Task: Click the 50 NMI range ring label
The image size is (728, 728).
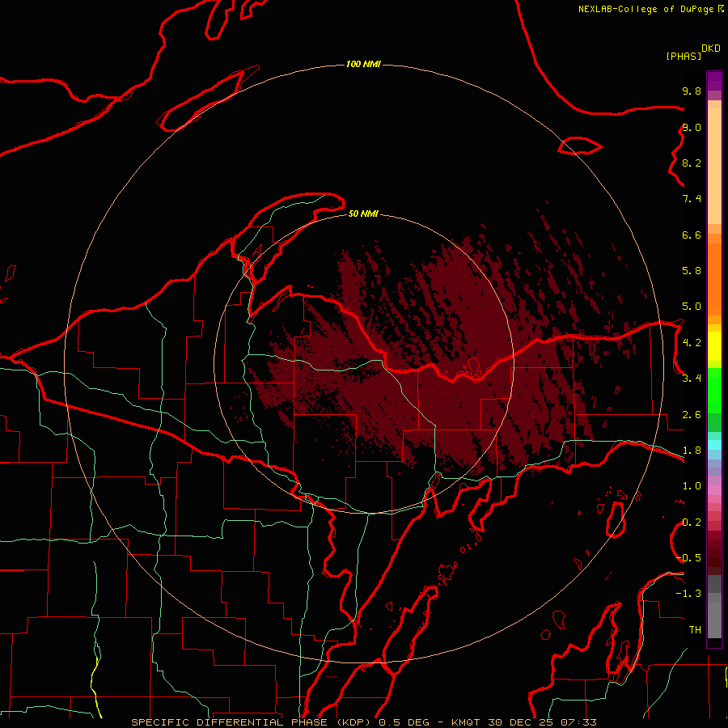Action: pos(363,214)
